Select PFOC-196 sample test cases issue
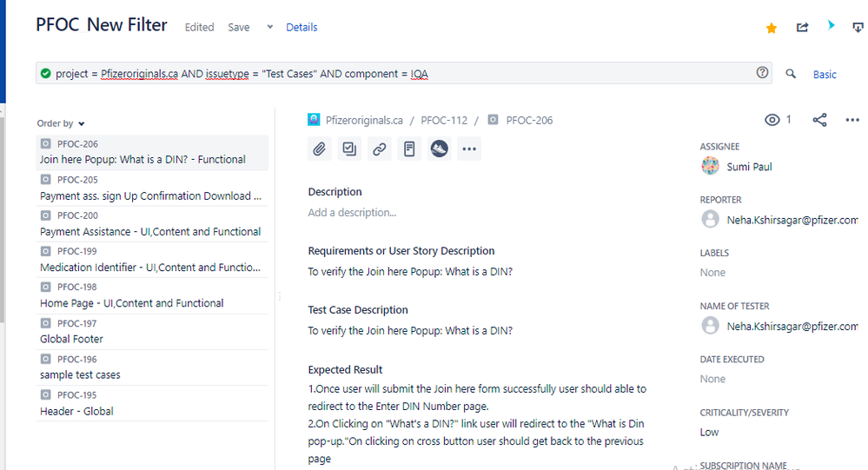Image resolution: width=868 pixels, height=470 pixels. [x=152, y=367]
